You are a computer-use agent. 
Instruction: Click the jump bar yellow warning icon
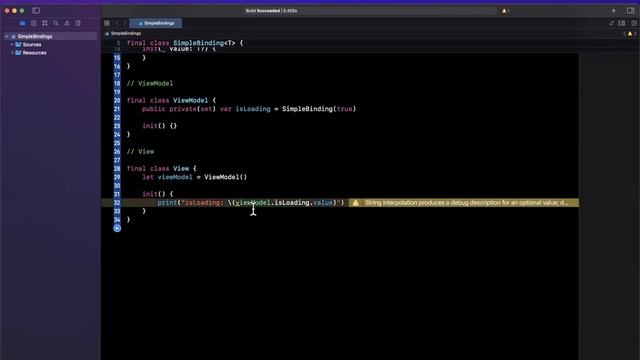click(x=630, y=34)
